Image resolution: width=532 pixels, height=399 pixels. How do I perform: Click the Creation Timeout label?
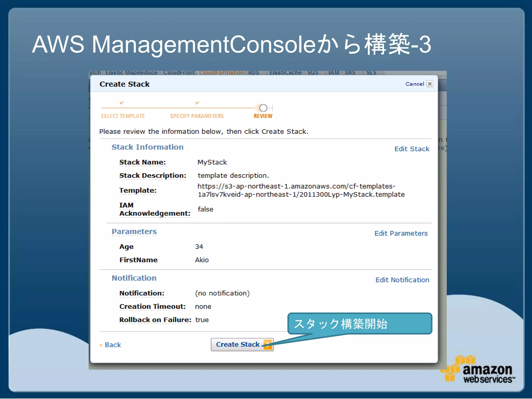(x=152, y=307)
